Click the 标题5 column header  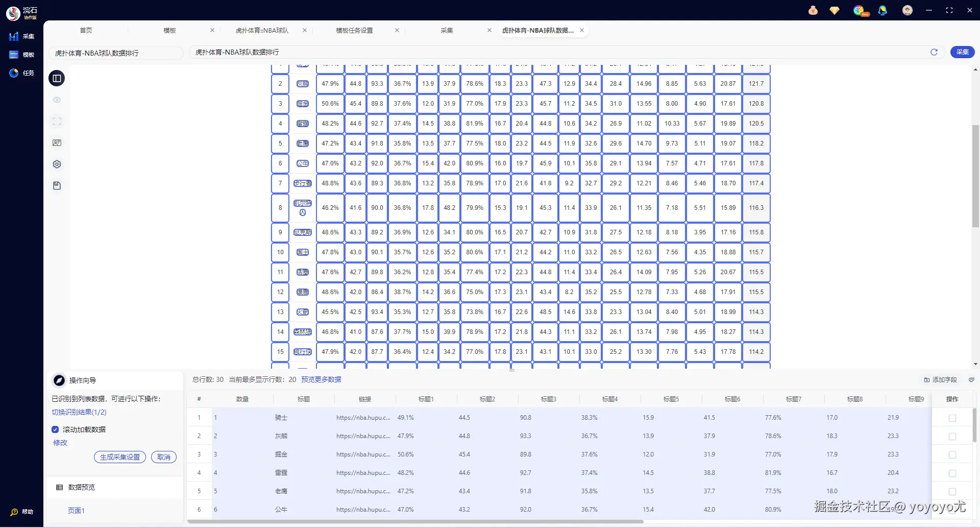pos(671,399)
